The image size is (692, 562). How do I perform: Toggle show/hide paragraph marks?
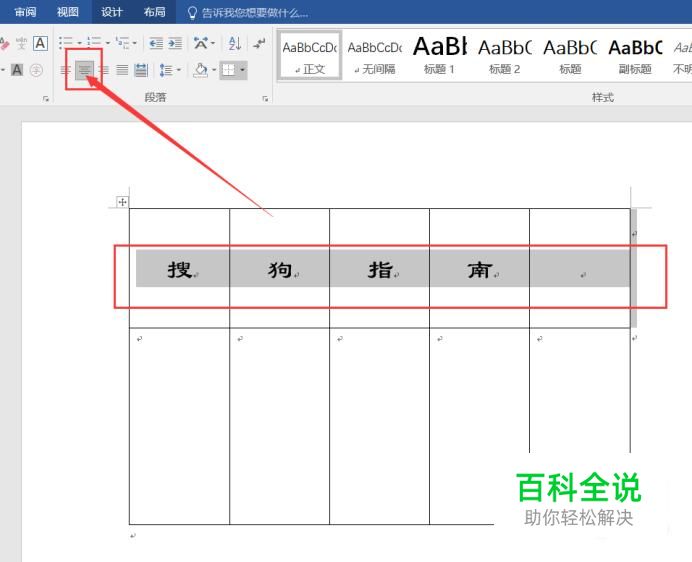click(x=259, y=43)
